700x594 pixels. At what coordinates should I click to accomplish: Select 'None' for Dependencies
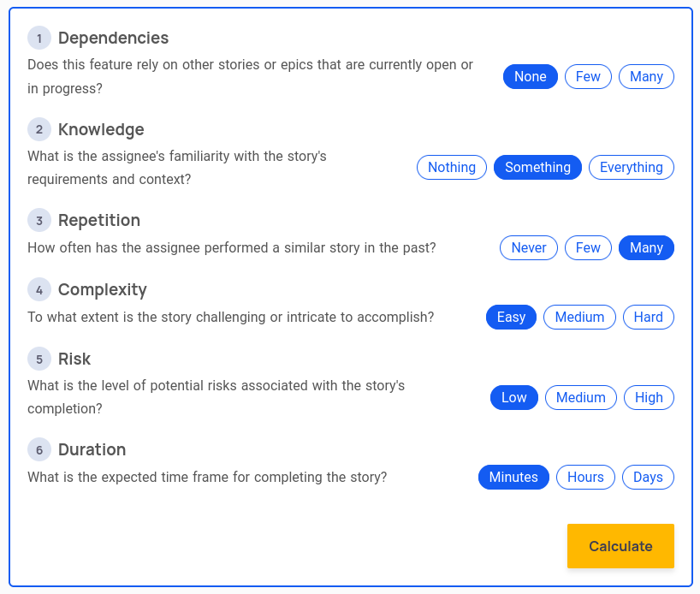531,77
